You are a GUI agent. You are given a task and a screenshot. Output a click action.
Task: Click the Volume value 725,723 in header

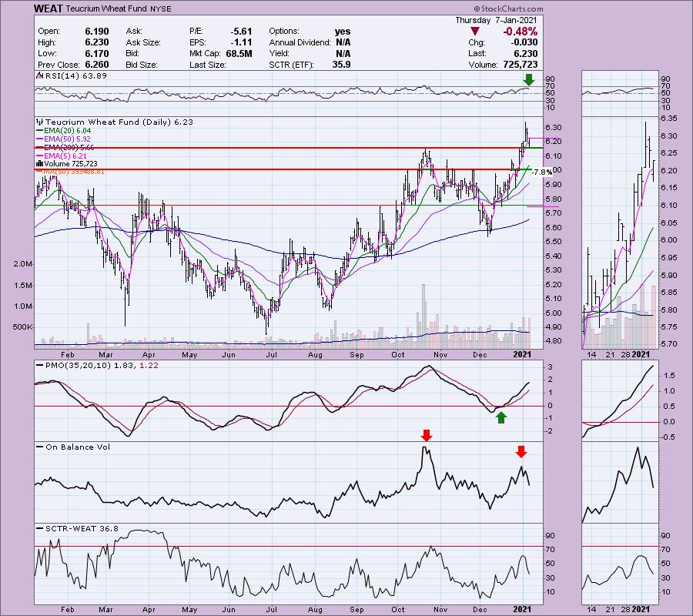click(x=521, y=65)
